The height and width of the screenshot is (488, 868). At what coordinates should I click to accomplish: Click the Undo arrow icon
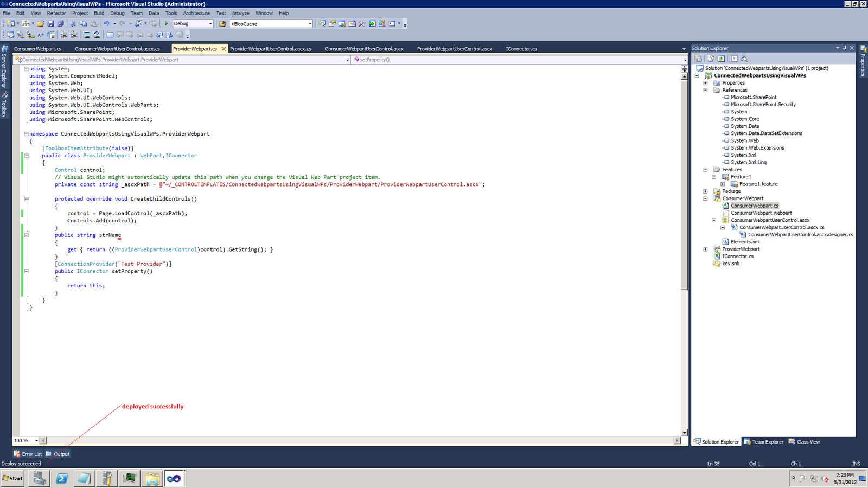click(107, 24)
